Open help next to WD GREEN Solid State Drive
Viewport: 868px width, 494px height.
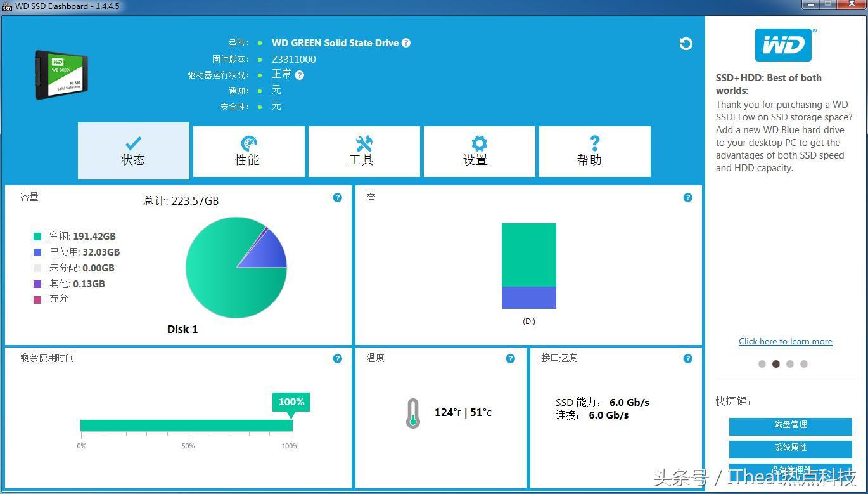[406, 42]
